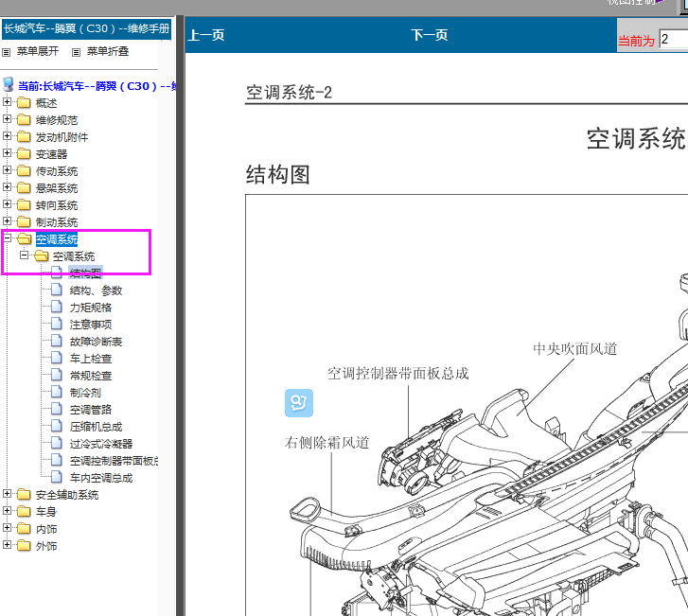Viewport: 688px width, 616px height.
Task: Click the 维修规范 folder icon
Action: 24,120
